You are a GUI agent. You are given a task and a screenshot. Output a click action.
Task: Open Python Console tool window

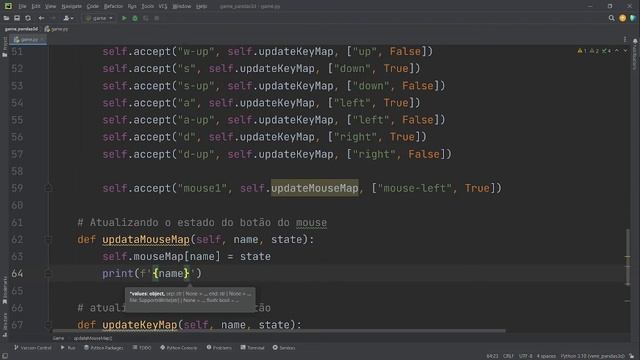[x=179, y=348]
